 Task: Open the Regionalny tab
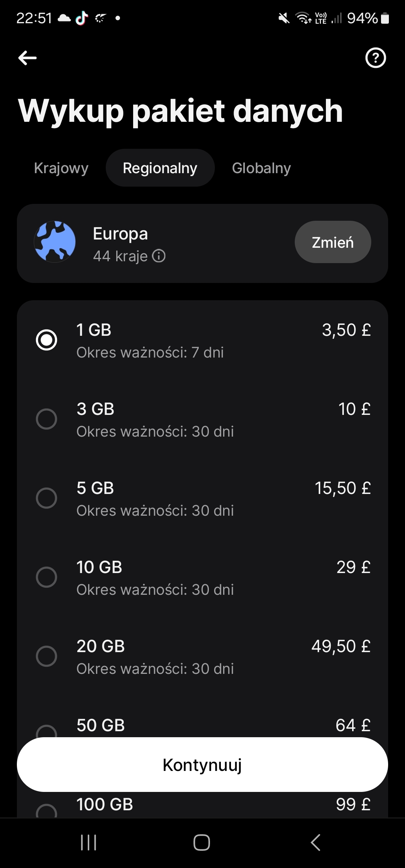click(160, 168)
